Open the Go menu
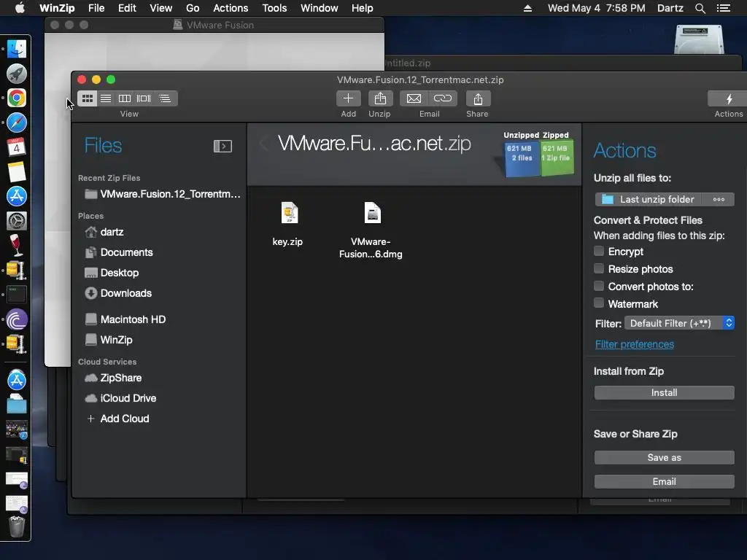747x560 pixels. coord(193,8)
